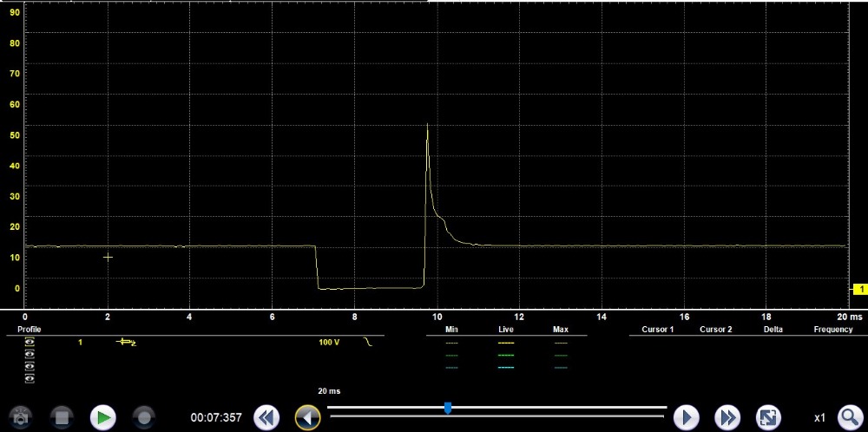Toggle visibility of channel 1 trace
Screen dimensions: 868x432
tap(30, 343)
